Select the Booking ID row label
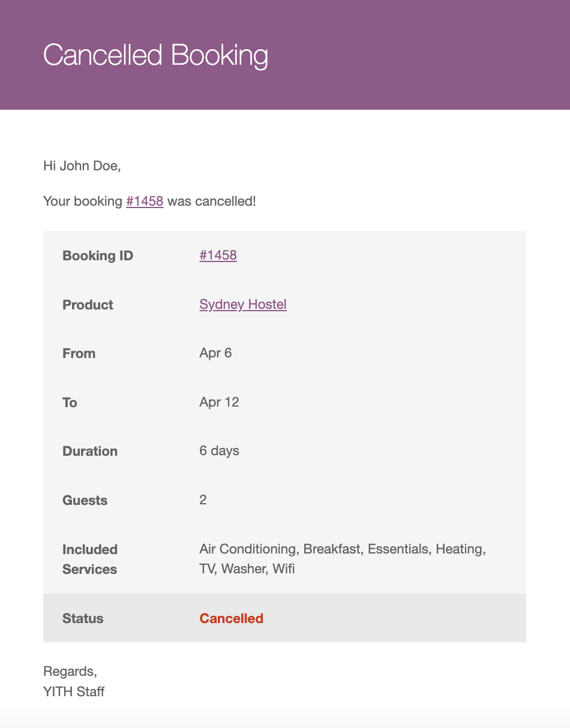570x728 pixels. tap(98, 256)
